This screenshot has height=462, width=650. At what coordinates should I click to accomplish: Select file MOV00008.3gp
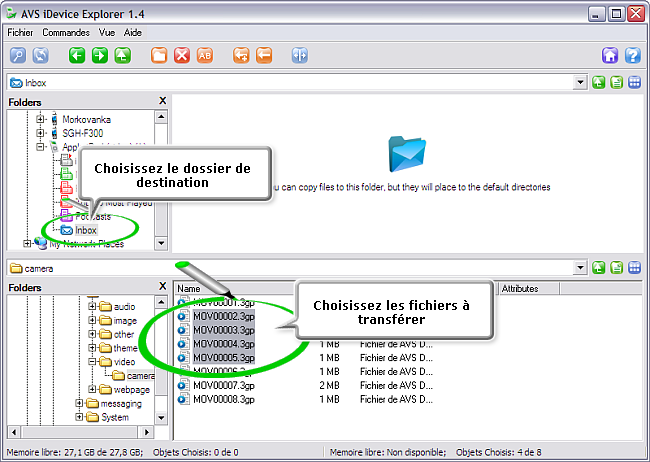point(224,399)
